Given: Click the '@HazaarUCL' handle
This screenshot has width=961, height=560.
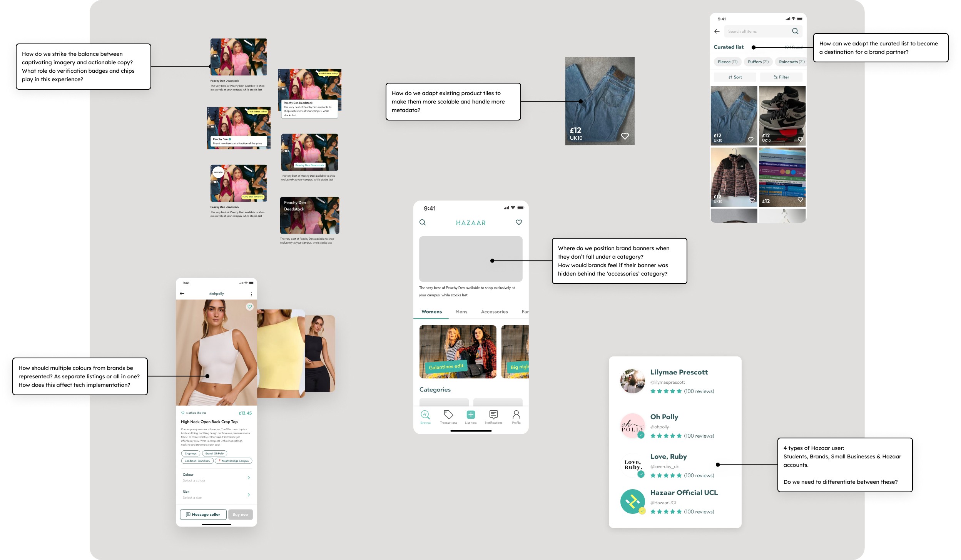Looking at the screenshot, I should [x=664, y=503].
